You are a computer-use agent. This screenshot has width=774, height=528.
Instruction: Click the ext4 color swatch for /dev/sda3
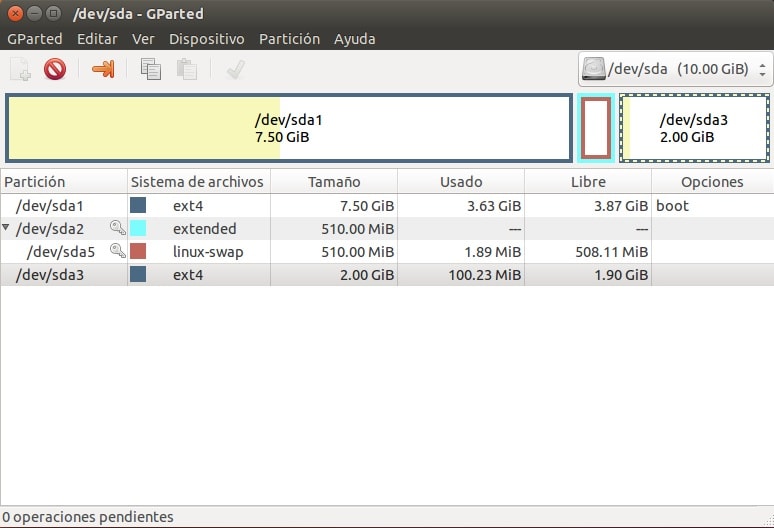(138, 274)
